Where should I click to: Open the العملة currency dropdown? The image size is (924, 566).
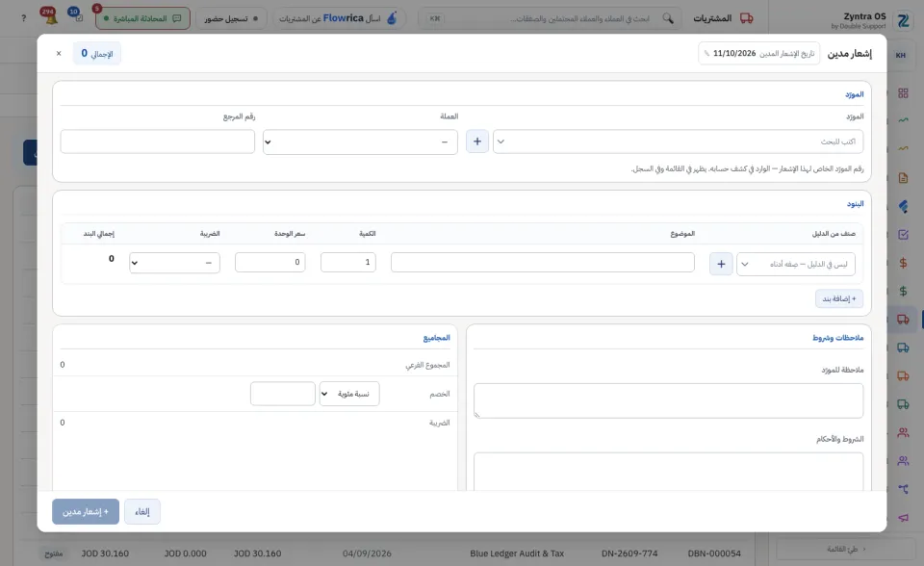pyautogui.click(x=360, y=142)
